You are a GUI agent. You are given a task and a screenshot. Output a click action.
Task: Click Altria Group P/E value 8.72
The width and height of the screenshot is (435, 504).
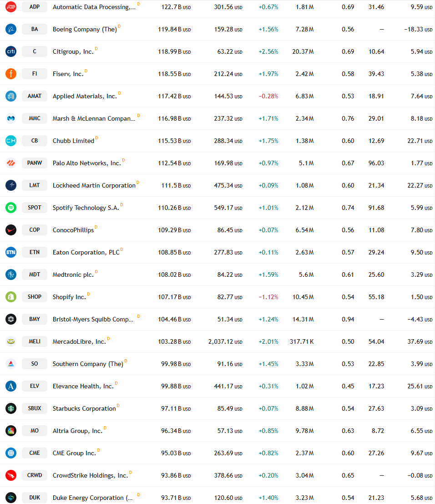[x=378, y=431]
